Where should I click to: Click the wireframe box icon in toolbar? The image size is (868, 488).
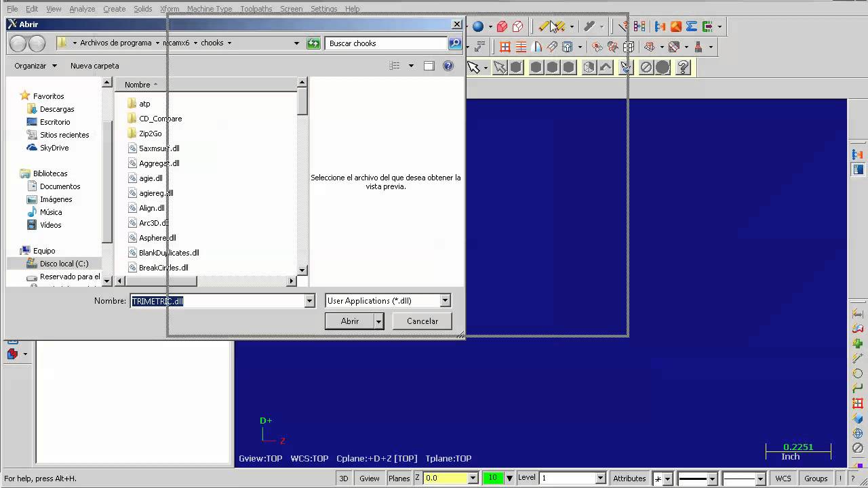pyautogui.click(x=518, y=26)
